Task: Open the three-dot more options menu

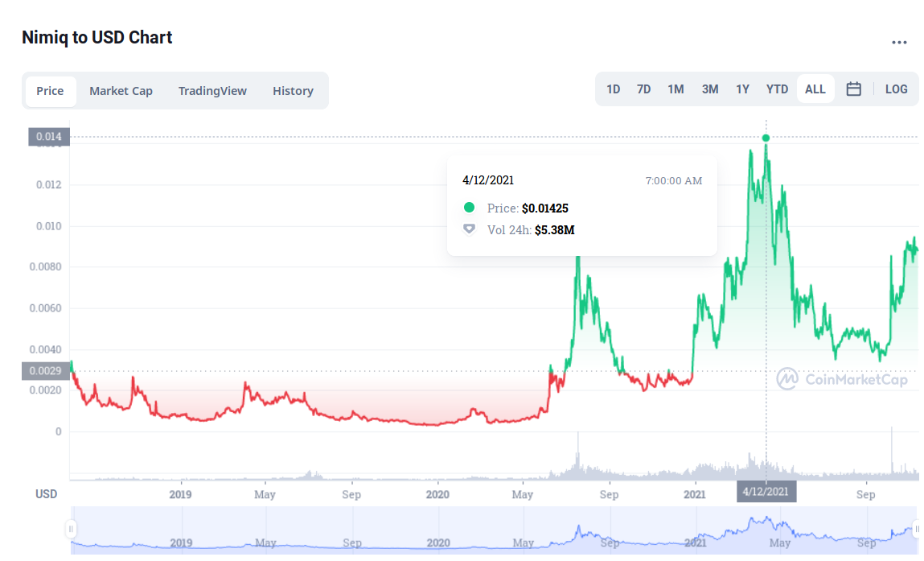Action: [x=898, y=43]
